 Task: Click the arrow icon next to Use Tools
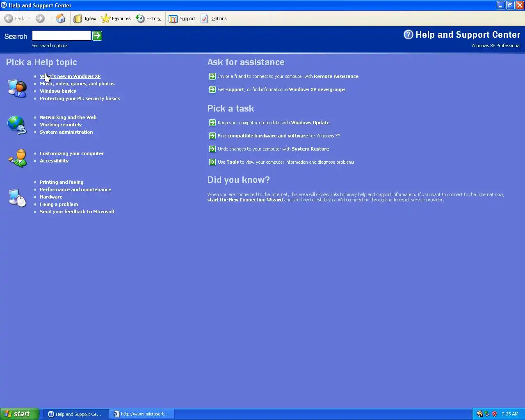coord(212,162)
